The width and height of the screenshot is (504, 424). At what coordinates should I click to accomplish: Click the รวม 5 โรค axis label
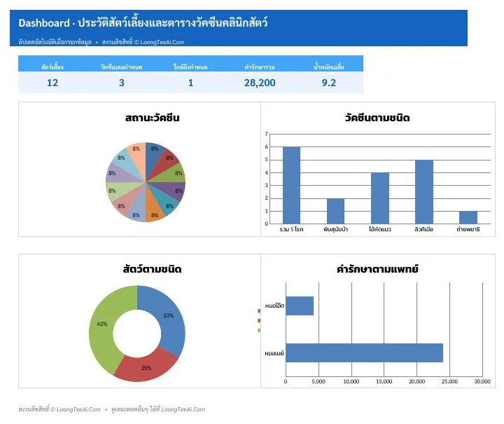(291, 229)
